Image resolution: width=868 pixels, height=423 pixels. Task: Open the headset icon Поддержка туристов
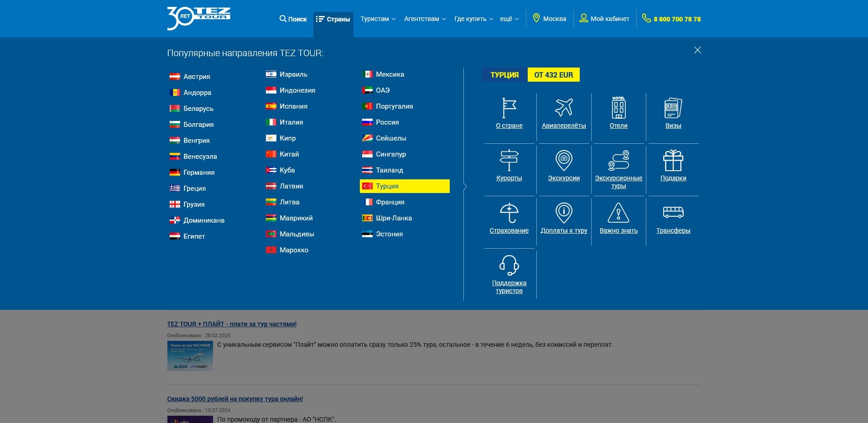pyautogui.click(x=509, y=266)
